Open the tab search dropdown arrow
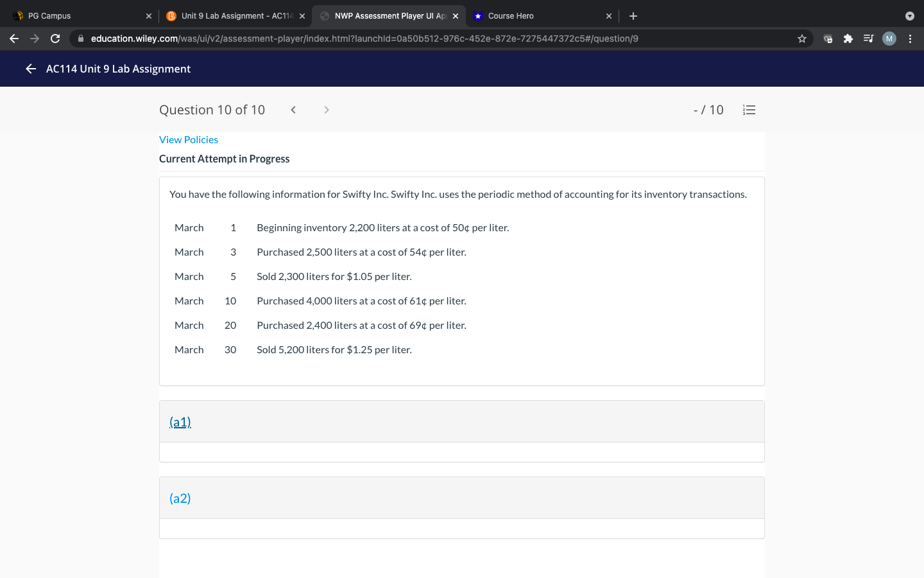 tap(909, 16)
